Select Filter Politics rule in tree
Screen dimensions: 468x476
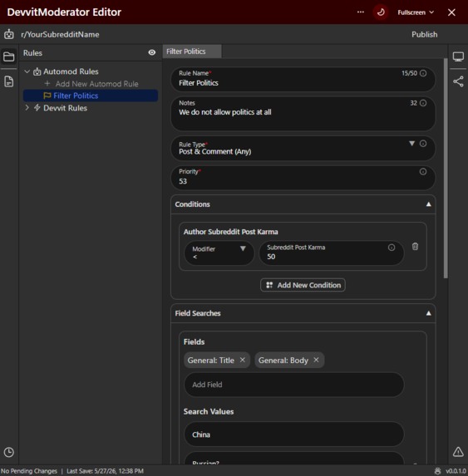click(91, 96)
